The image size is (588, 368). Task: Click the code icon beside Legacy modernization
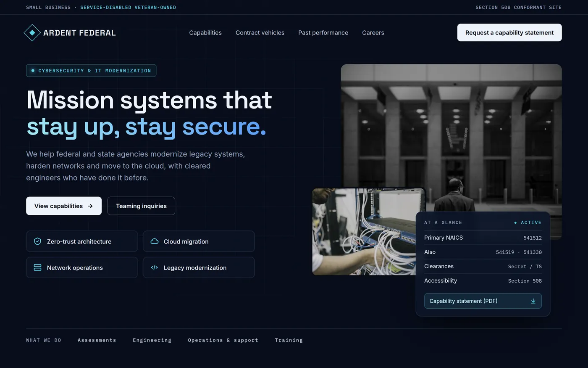(x=154, y=267)
